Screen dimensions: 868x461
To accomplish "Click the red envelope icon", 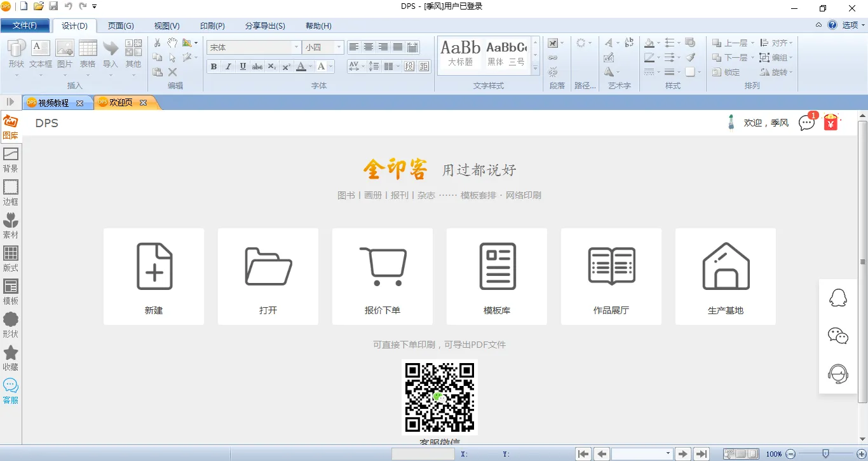I will coord(831,122).
